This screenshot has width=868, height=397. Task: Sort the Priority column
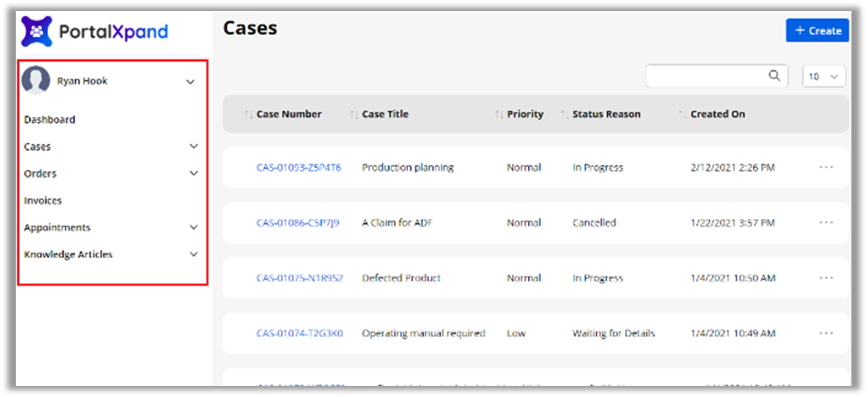499,114
